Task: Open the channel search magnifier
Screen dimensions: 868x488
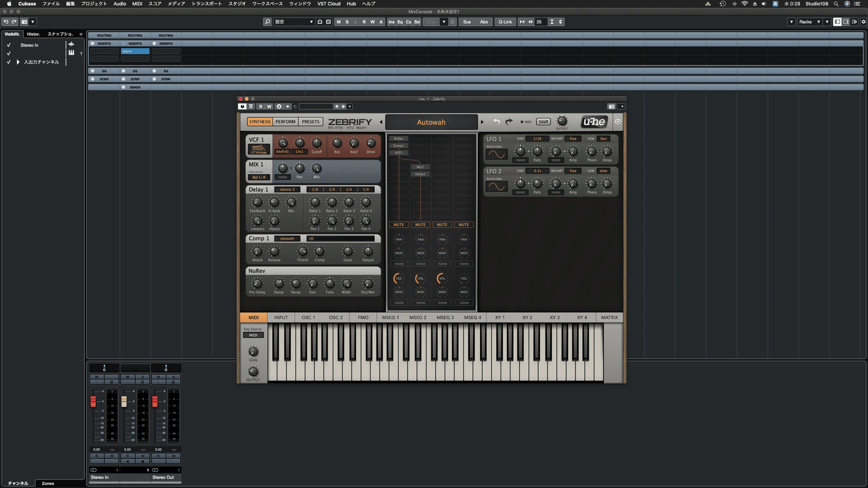Action: [x=267, y=22]
